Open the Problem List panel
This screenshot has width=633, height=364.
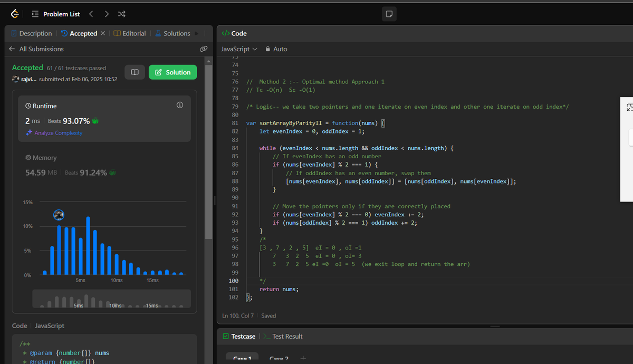(56, 14)
